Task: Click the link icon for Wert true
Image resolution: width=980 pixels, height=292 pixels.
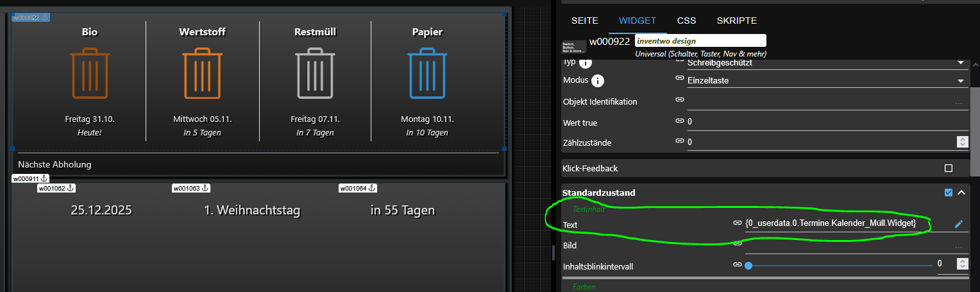Action: (679, 121)
